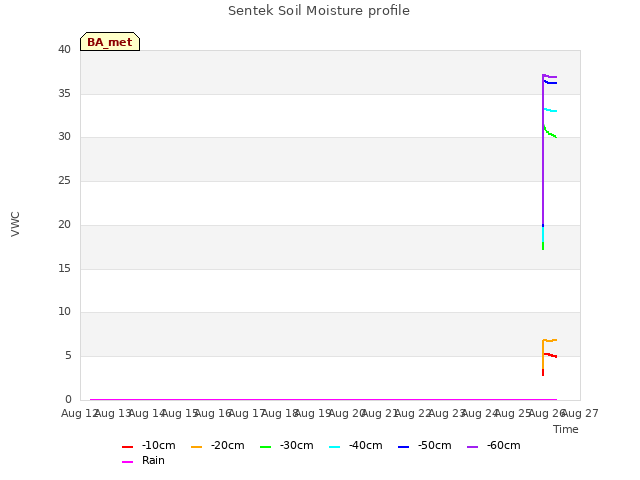Click the blue -50cm data line near 36
The height and width of the screenshot is (480, 640).
(x=551, y=83)
